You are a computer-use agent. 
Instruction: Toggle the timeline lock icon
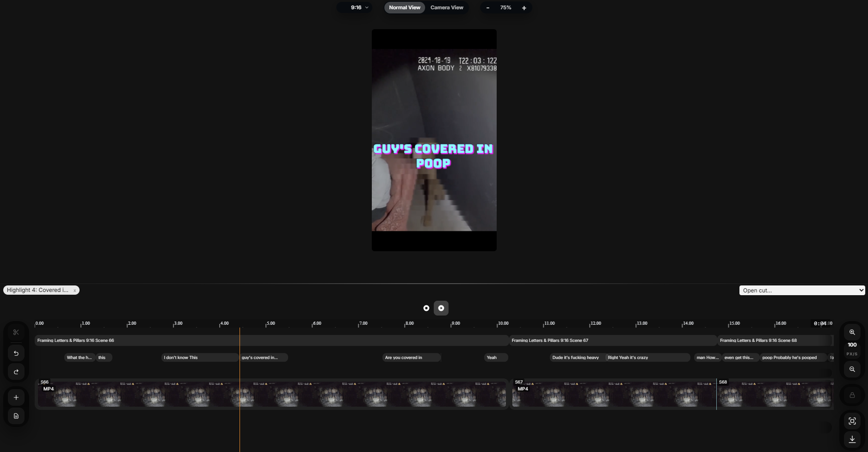(x=852, y=395)
